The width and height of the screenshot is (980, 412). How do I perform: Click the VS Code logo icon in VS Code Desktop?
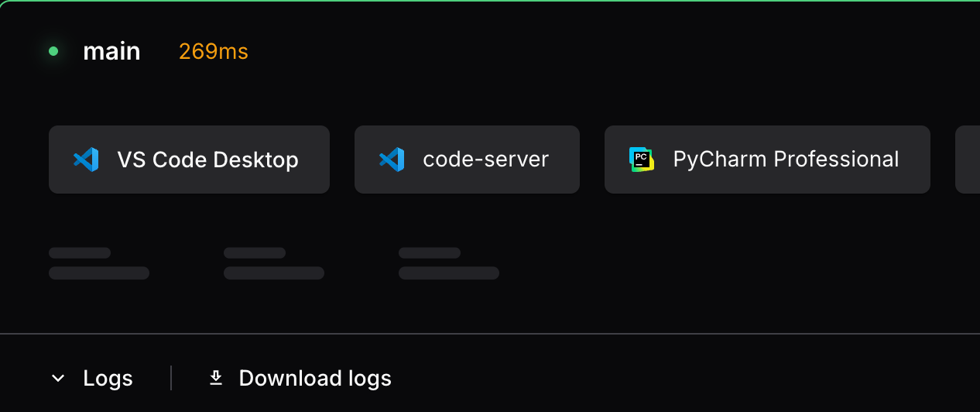point(86,160)
